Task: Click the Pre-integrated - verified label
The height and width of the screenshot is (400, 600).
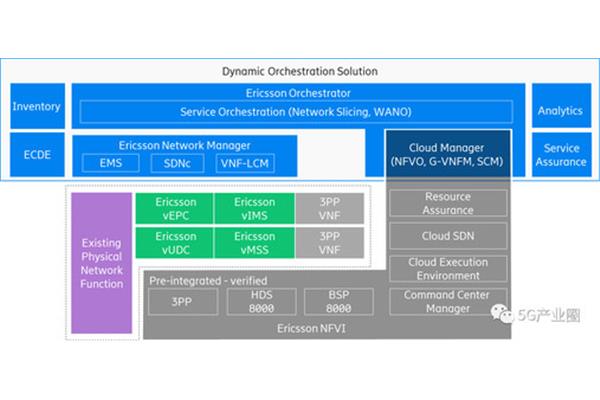Action: [208, 281]
